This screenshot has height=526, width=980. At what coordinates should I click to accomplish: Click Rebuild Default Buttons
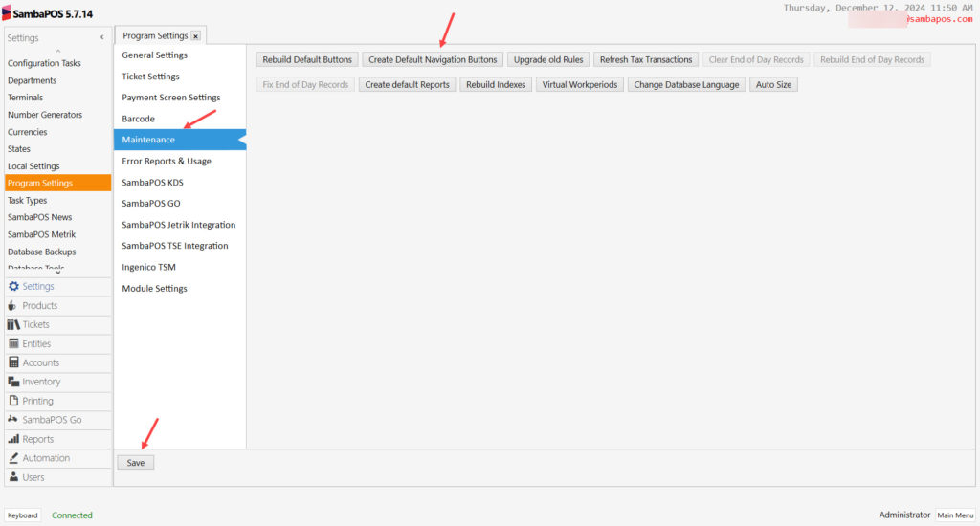[307, 60]
